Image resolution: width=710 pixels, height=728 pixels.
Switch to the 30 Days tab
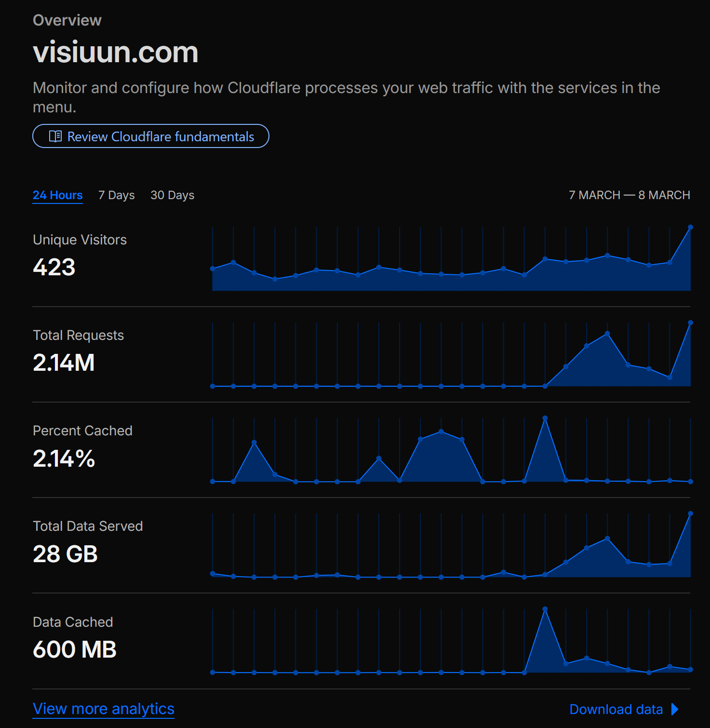pos(173,195)
